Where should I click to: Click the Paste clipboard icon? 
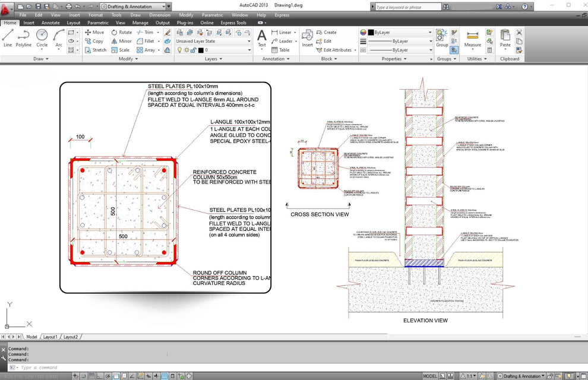click(x=505, y=38)
